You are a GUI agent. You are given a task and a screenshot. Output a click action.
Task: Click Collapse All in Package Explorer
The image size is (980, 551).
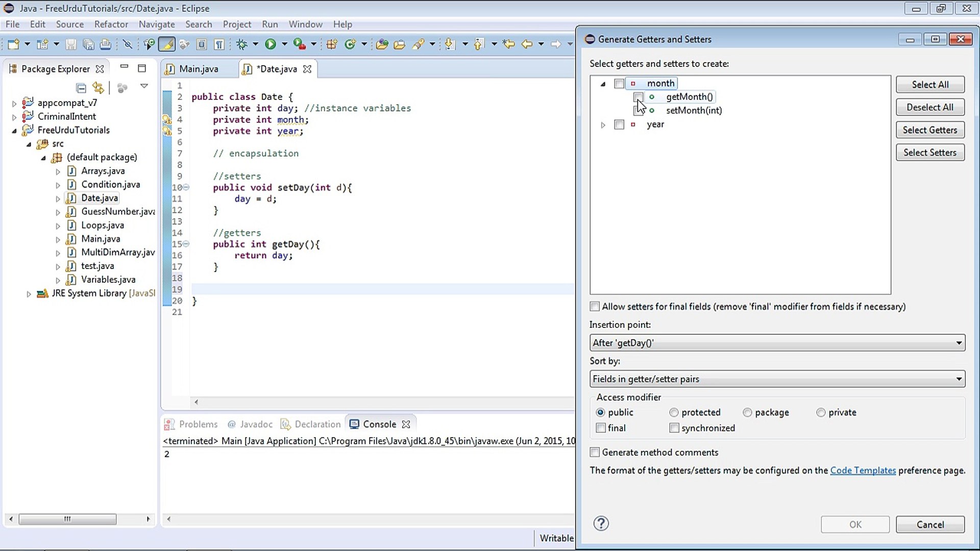(x=81, y=88)
